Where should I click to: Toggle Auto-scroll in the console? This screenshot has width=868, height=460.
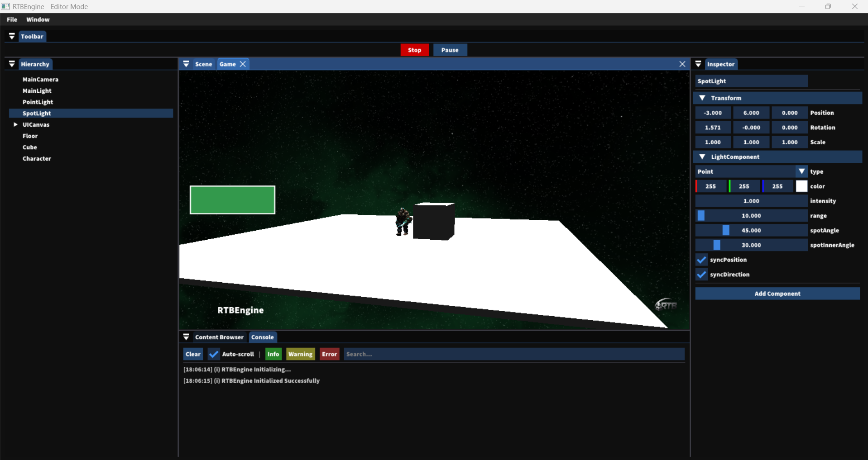coord(213,354)
